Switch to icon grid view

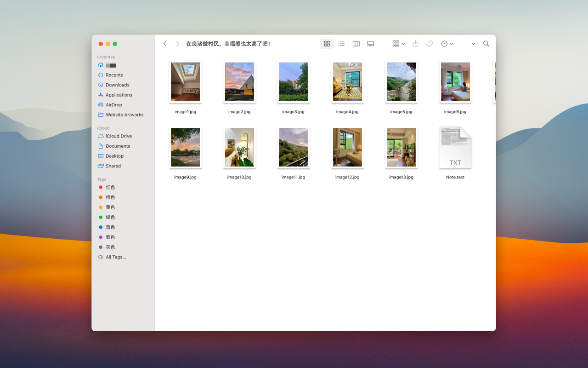coord(327,44)
